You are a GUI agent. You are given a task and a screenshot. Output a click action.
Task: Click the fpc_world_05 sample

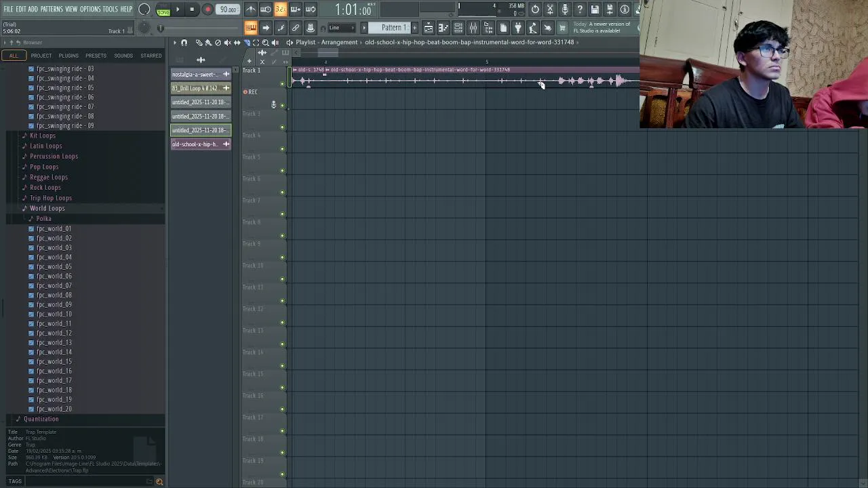click(x=54, y=267)
